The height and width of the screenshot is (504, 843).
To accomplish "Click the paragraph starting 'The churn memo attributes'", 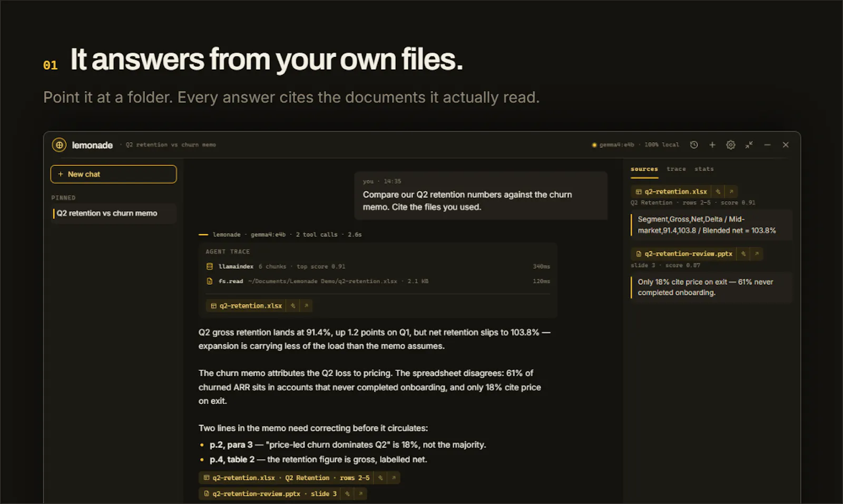I will 370,387.
